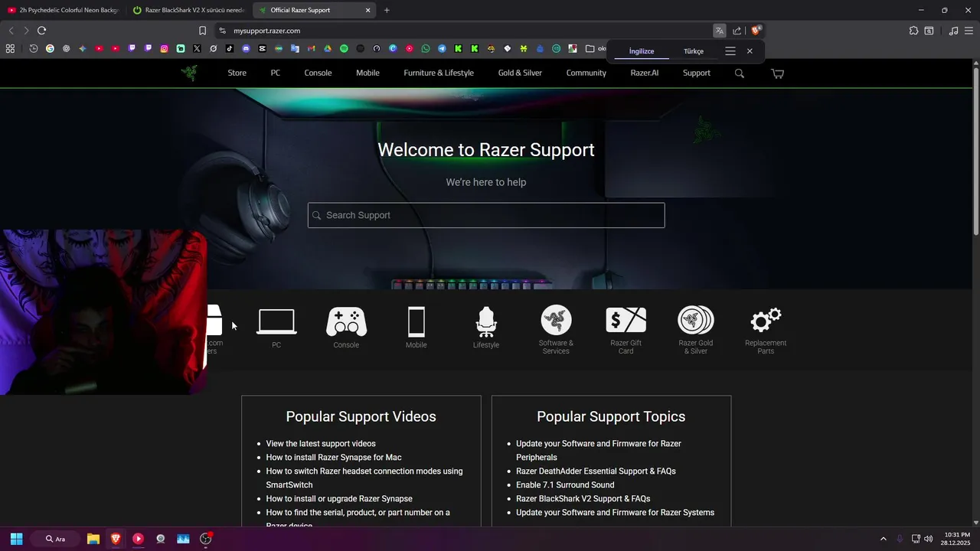This screenshot has height=551, width=980.
Task: Click the Search Support input field
Action: [x=486, y=215]
